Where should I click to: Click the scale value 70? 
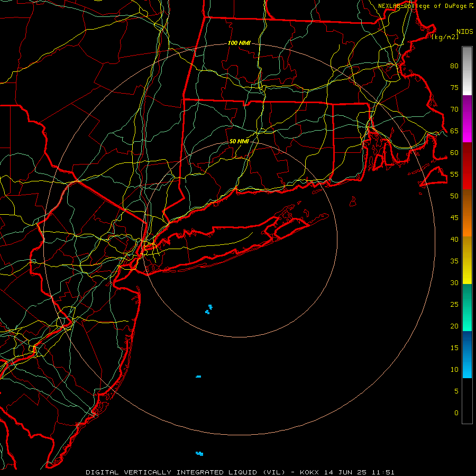pos(454,109)
